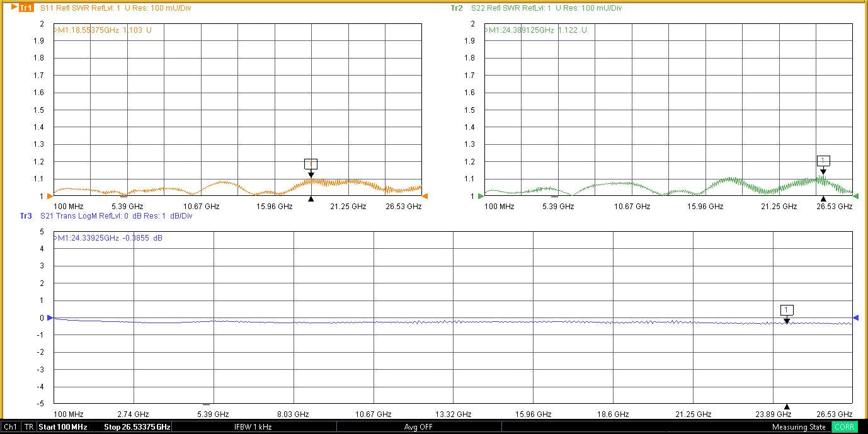This screenshot has height=434, width=868.
Task: Toggle the Avg OFF status entry
Action: (418, 427)
